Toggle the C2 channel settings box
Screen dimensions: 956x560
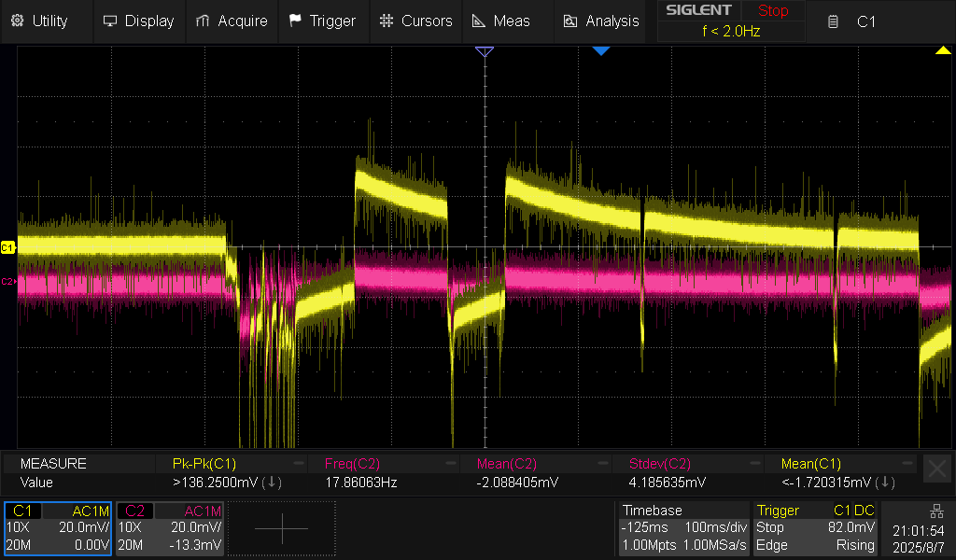coord(169,528)
